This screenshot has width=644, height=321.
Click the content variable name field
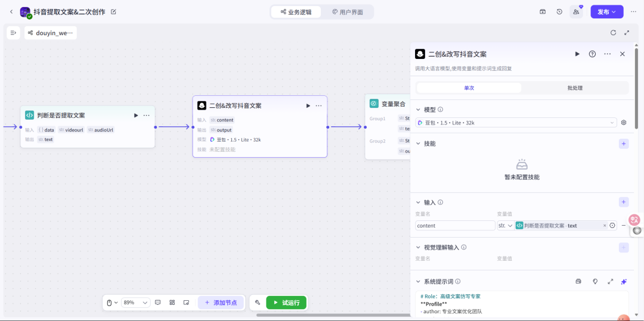click(455, 226)
